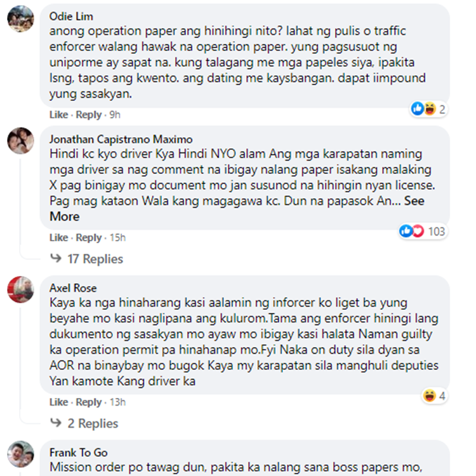
Task: Open the Axel Rose name link
Action: [x=73, y=288]
